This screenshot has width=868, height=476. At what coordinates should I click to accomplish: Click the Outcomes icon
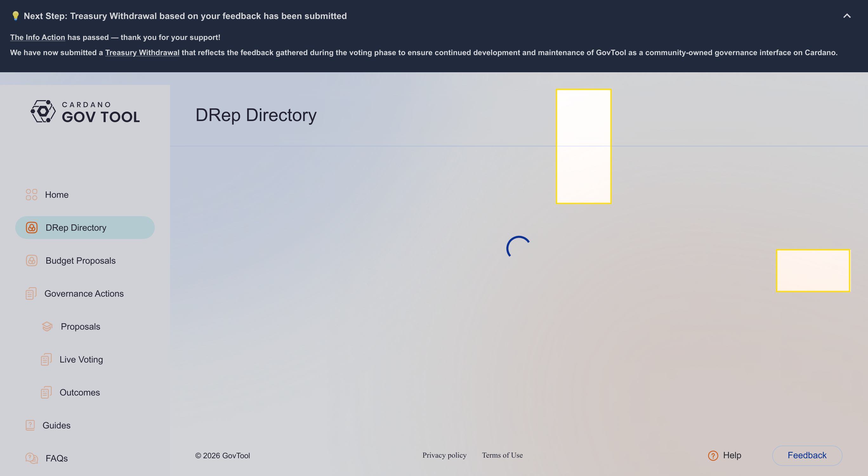tap(46, 392)
